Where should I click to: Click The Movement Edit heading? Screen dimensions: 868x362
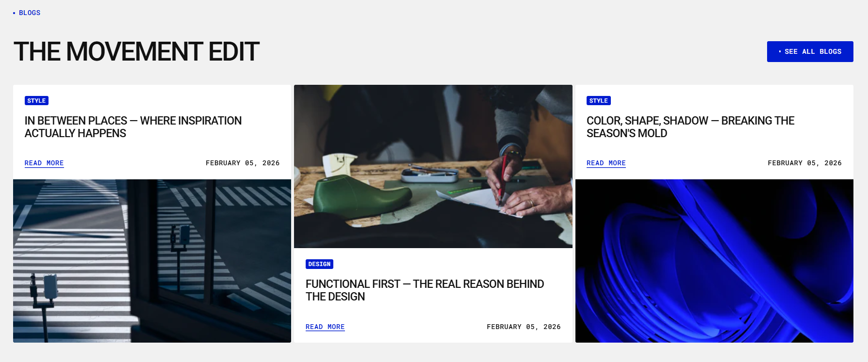136,51
